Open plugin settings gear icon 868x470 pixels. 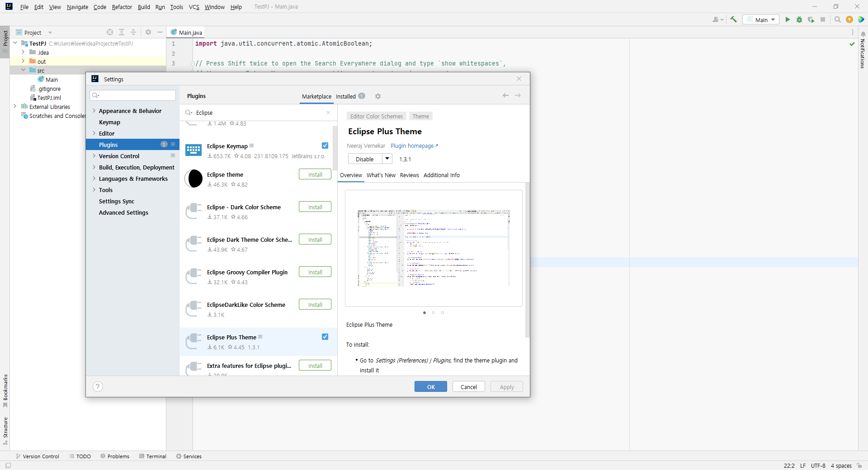coord(378,96)
